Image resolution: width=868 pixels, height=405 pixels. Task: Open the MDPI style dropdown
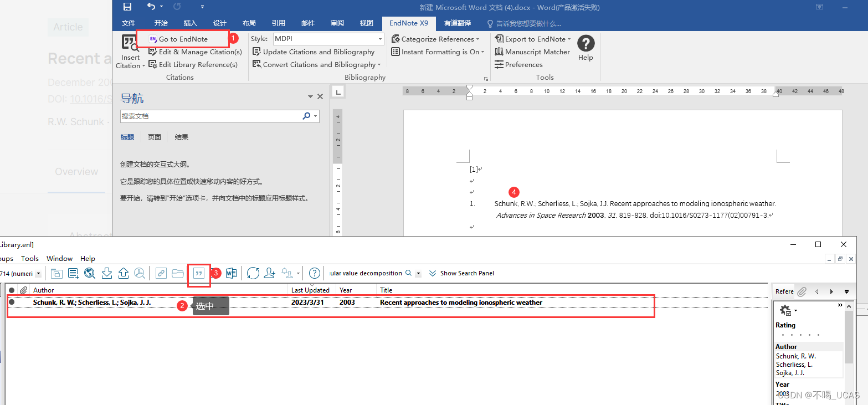(380, 39)
